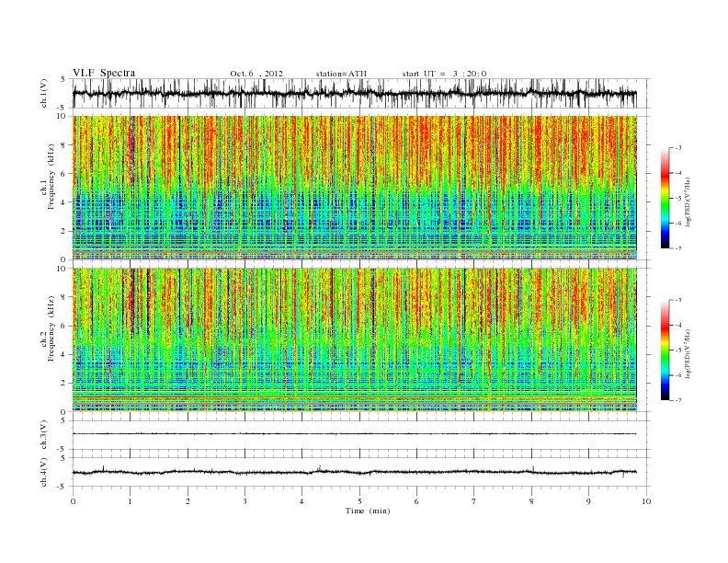This screenshot has width=728, height=563.
Task: Click the "station=ATH" label
Action: click(341, 74)
